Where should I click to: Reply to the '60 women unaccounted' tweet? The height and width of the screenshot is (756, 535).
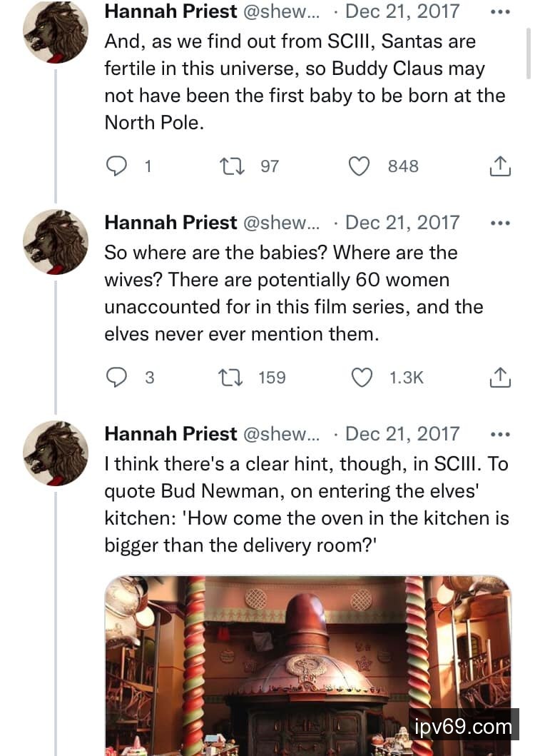(x=116, y=377)
